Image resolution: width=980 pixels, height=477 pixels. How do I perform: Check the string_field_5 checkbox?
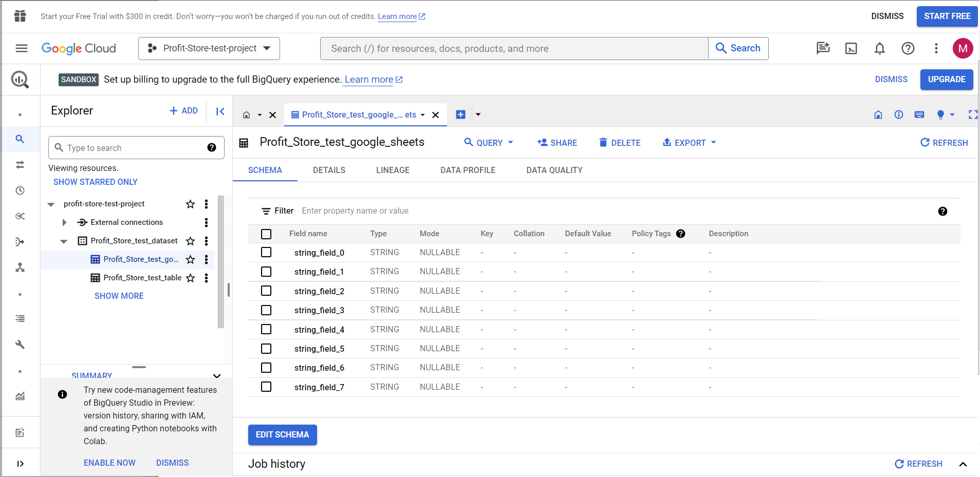[266, 349]
